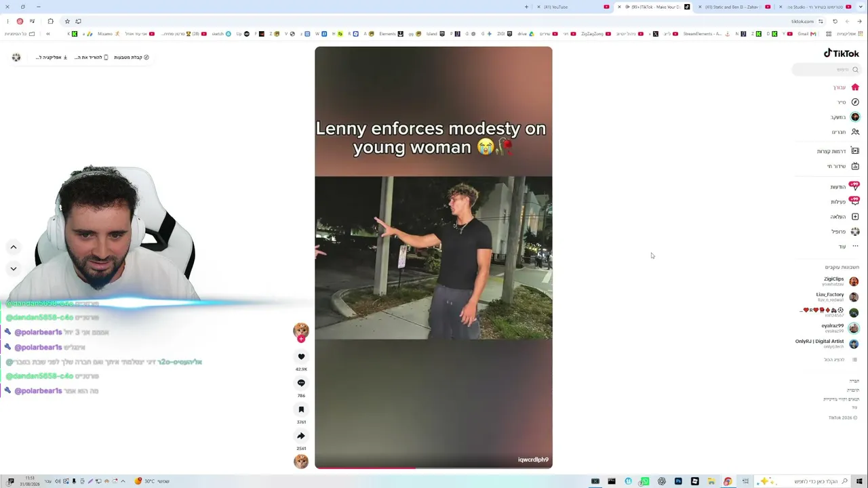The height and width of the screenshot is (488, 868).
Task: Click the taskbar search box
Action: (x=804, y=481)
